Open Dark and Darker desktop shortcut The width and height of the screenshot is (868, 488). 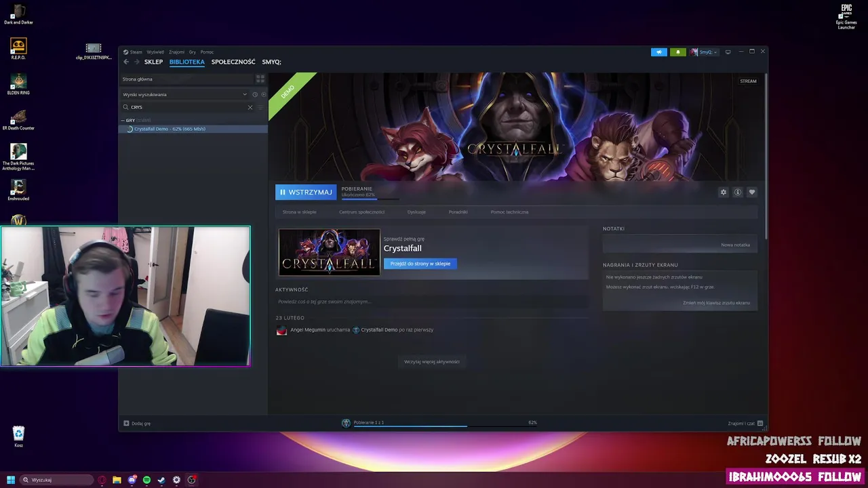pyautogui.click(x=18, y=14)
